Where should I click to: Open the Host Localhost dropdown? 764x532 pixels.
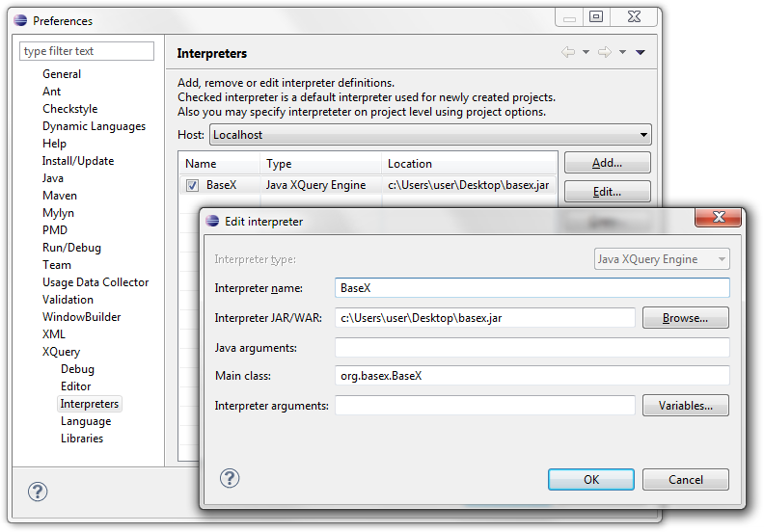[430, 134]
